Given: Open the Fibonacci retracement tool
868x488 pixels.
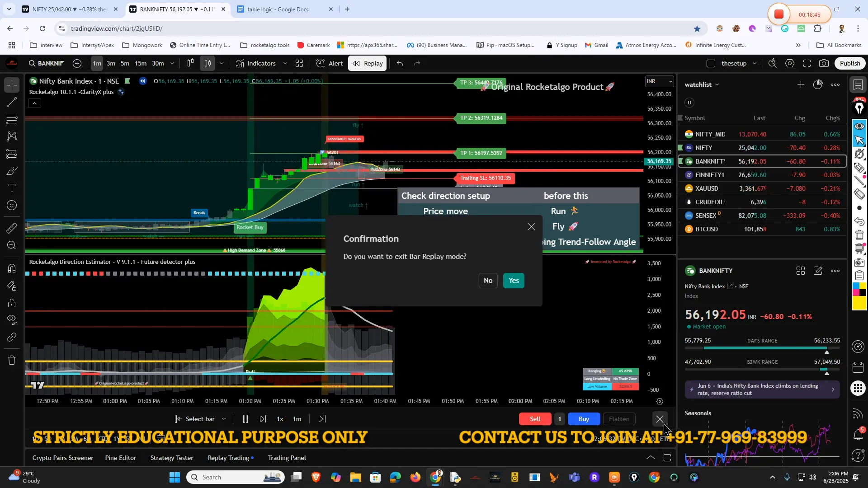Looking at the screenshot, I should point(12,119).
